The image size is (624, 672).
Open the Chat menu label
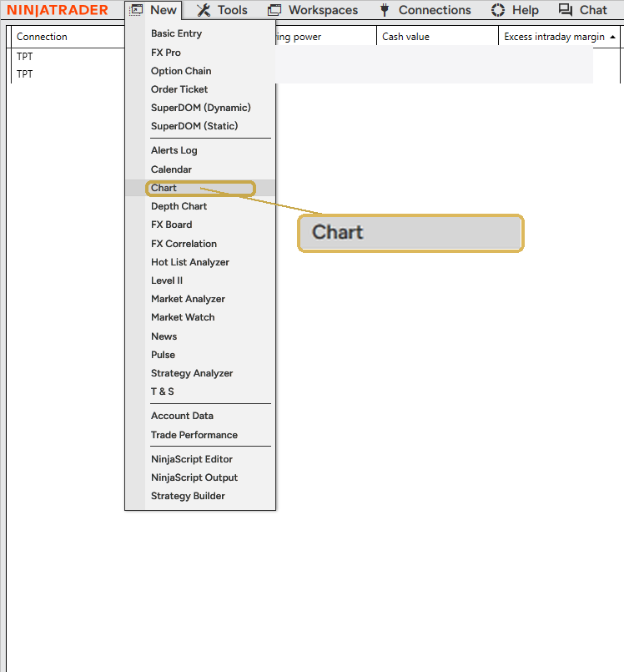coord(593,10)
